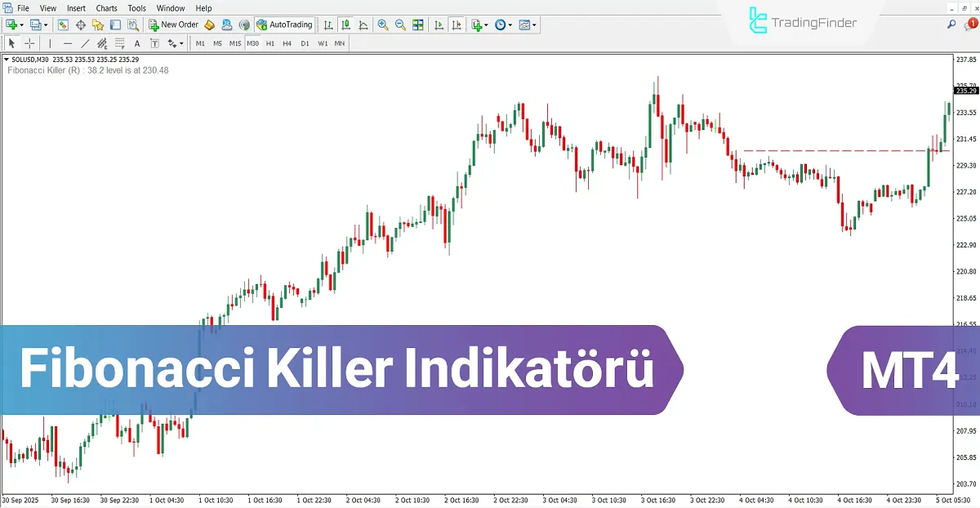Select the SOLUSD,M30 chart title bar
This screenshot has height=508, width=980.
(x=37, y=59)
